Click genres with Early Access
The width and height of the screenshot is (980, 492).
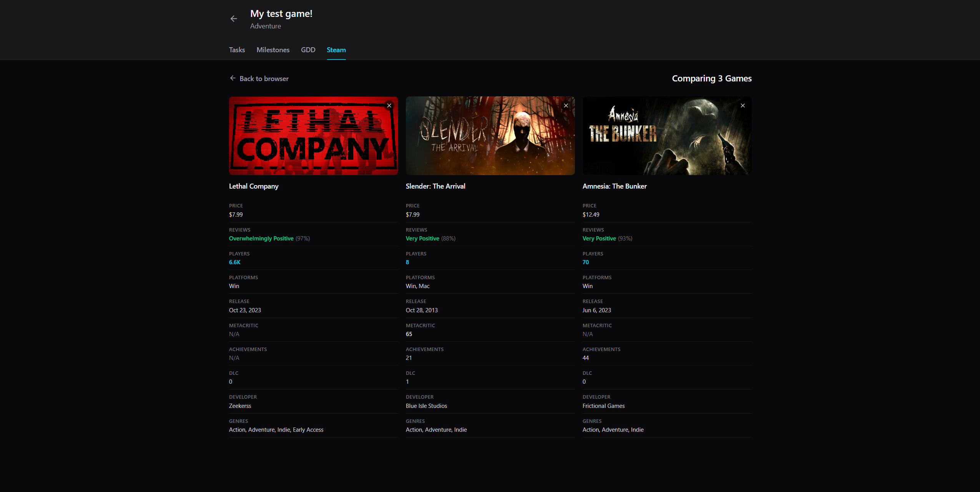click(x=276, y=430)
